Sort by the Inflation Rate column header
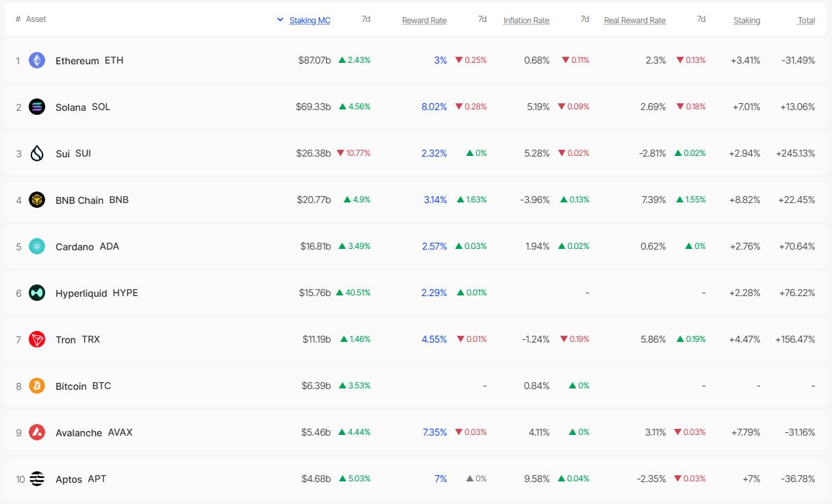 (x=526, y=21)
